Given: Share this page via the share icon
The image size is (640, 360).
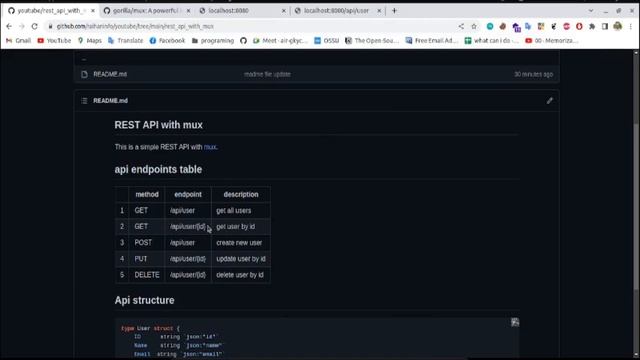Looking at the screenshot, I should tap(461, 26).
